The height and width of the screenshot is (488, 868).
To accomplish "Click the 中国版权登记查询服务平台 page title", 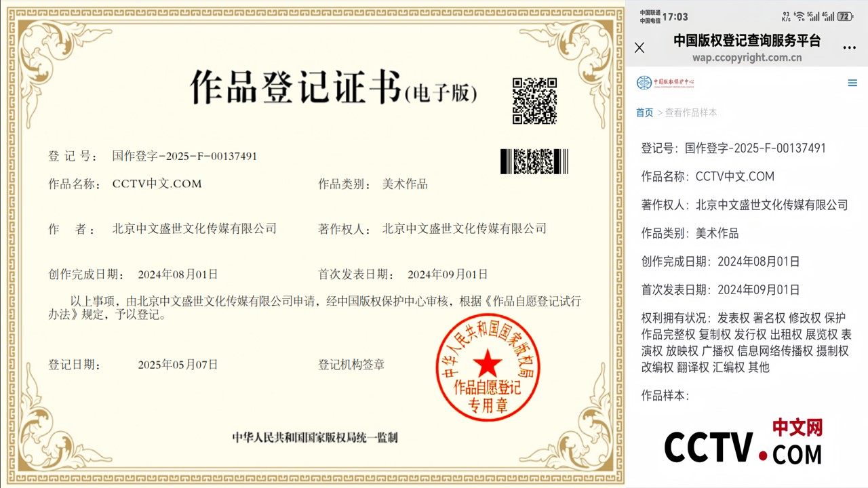I will [747, 41].
